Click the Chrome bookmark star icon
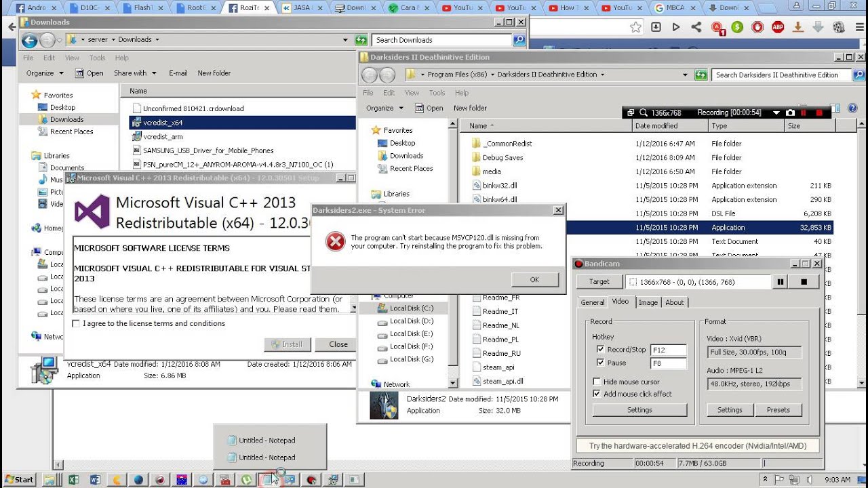Viewport: 868px width, 488px height. click(x=635, y=27)
